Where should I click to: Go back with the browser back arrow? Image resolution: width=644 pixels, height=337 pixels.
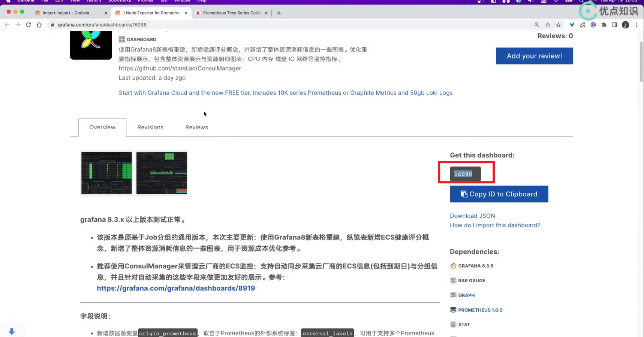click(7, 25)
